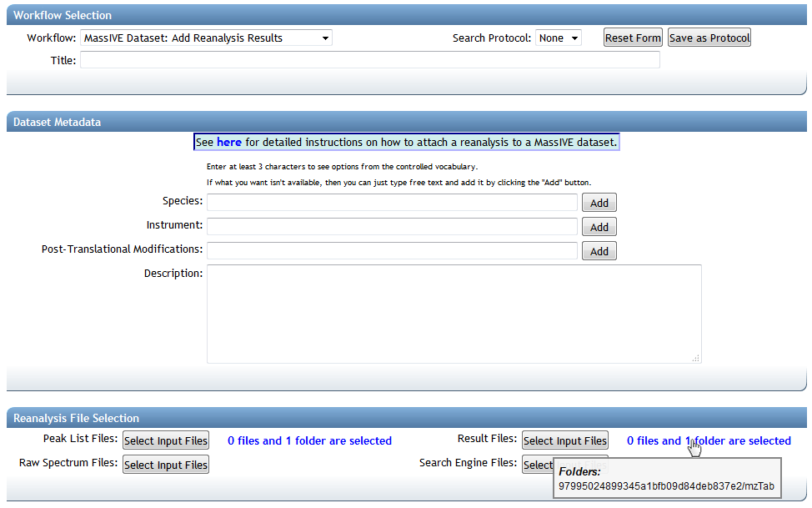Choose Select Input Files for Raw Spectrum Files
Screen dimensions: 812x508
click(x=165, y=465)
